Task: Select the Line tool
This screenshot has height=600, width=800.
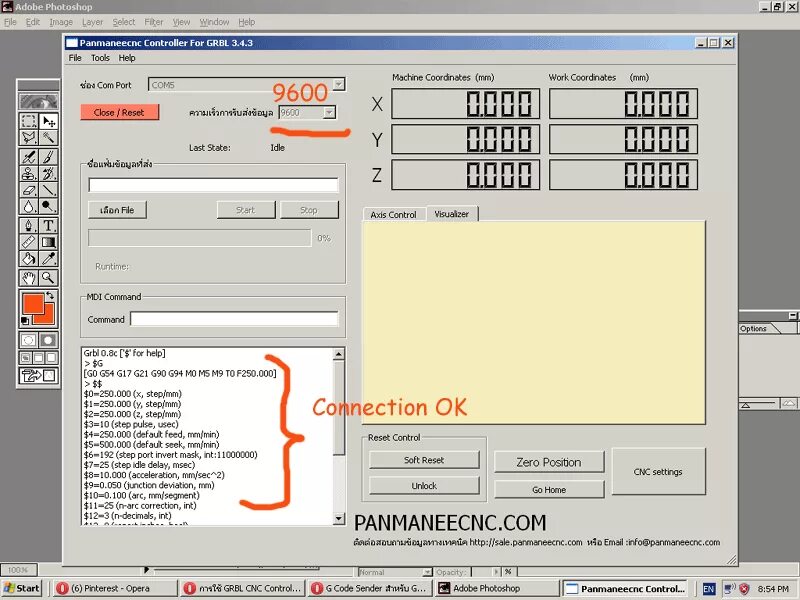Action: click(48, 190)
